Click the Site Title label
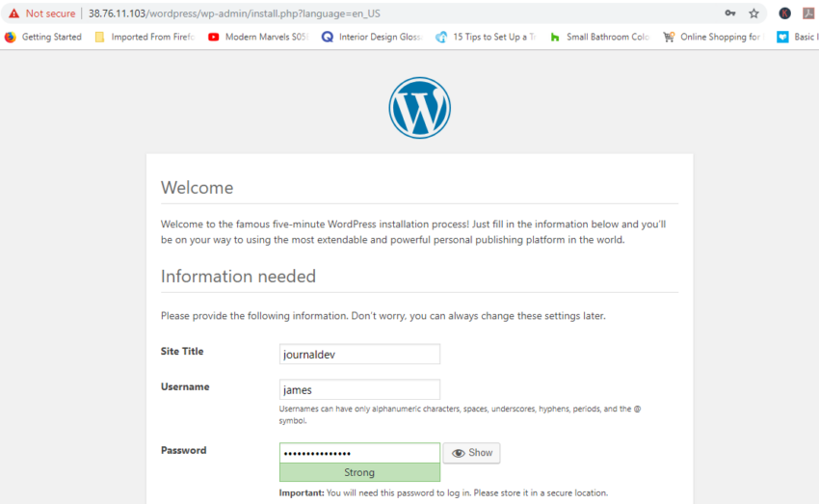This screenshot has width=819, height=504. click(x=182, y=352)
